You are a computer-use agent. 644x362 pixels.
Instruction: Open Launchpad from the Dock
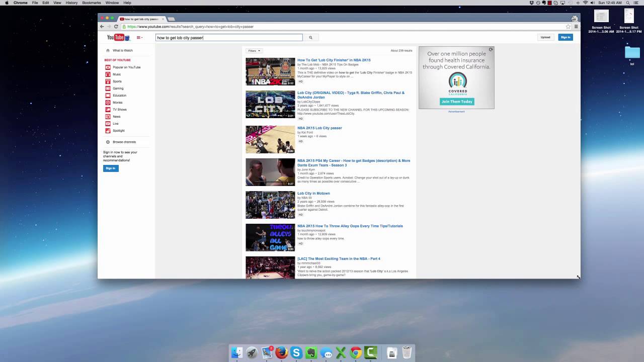(252, 353)
